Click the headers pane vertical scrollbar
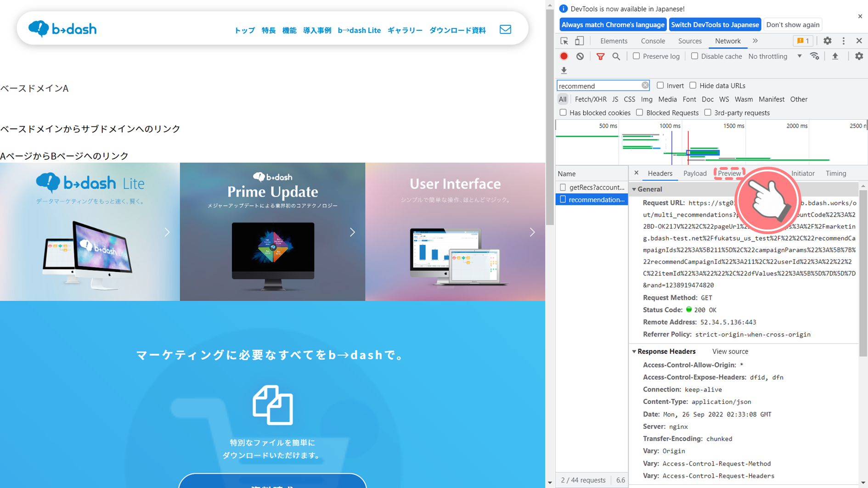The width and height of the screenshot is (868, 488). (863, 273)
